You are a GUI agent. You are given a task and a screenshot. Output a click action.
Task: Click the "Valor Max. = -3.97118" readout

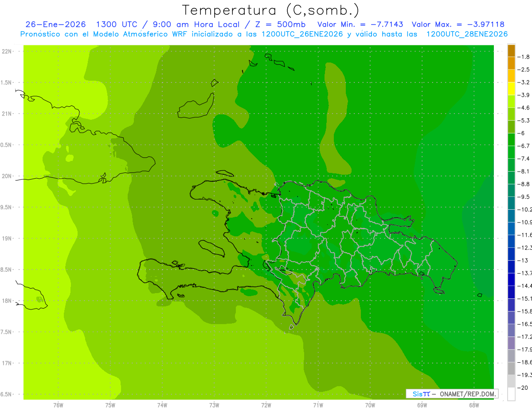pyautogui.click(x=458, y=24)
